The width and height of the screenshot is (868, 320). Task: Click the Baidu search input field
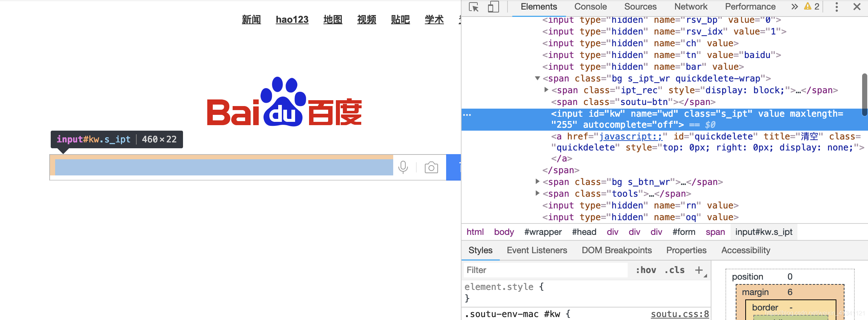point(224,167)
